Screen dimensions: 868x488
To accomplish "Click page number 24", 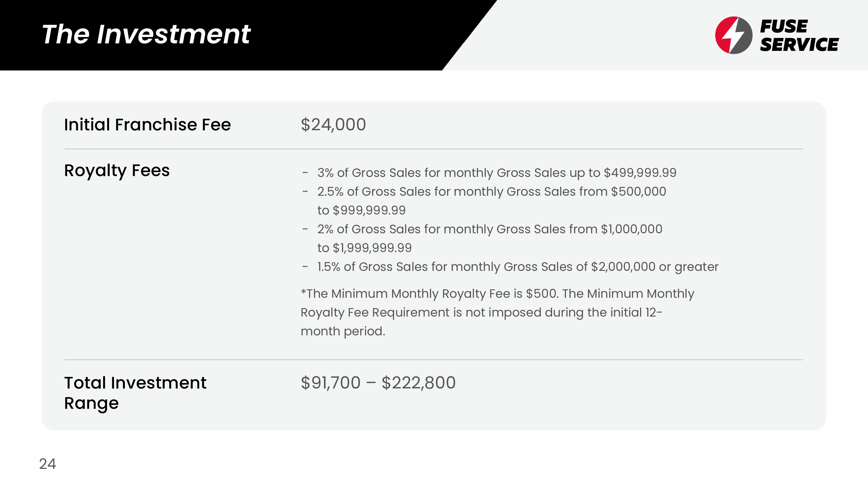I will (47, 464).
